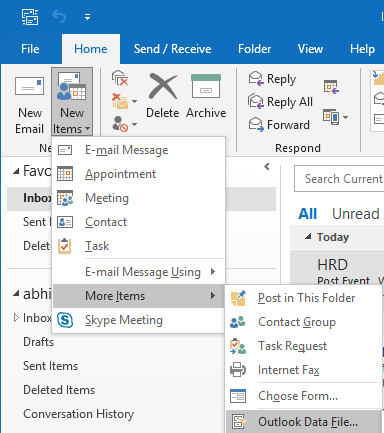
Task: Choose Task from the menu
Action: (138, 246)
